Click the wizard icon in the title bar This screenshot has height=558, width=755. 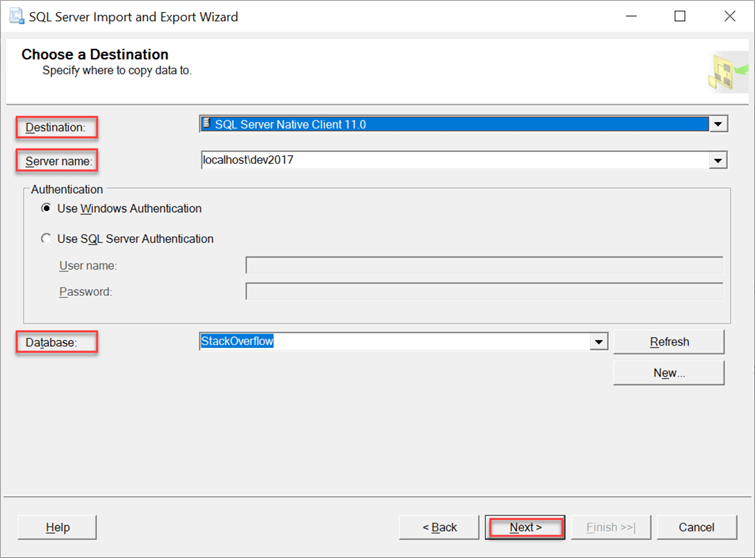pos(16,17)
